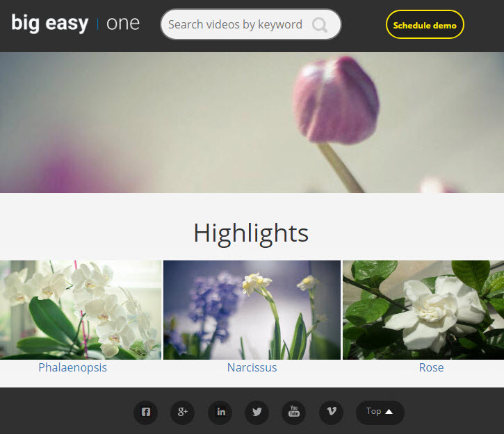504x434 pixels.
Task: Click the Schedule demo button
Action: tap(425, 25)
